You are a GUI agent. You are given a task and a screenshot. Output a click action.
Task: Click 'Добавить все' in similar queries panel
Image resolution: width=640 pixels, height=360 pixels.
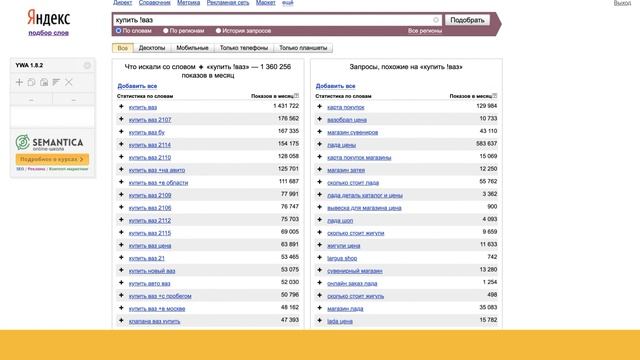point(336,86)
